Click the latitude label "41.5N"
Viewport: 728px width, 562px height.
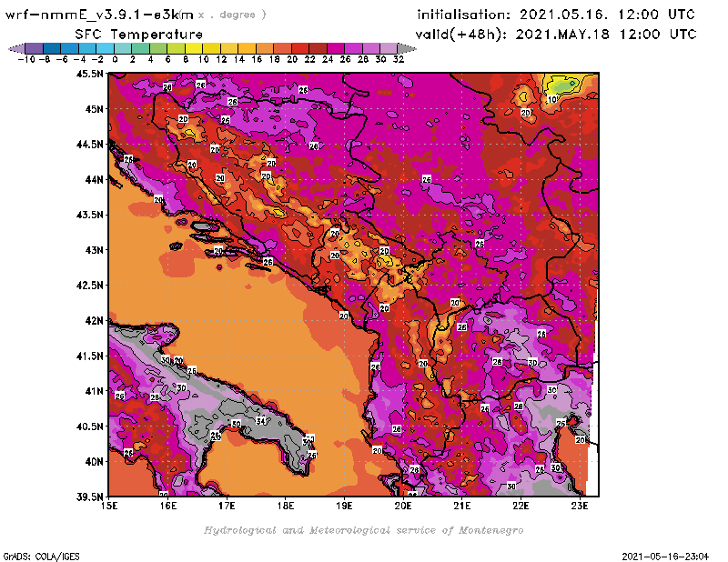coord(89,356)
